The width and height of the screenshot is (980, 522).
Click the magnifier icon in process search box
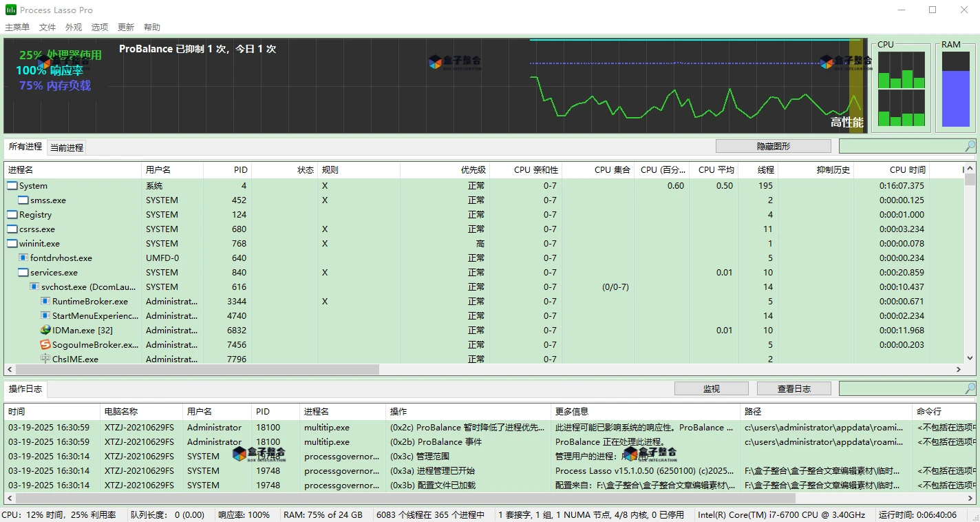click(970, 146)
